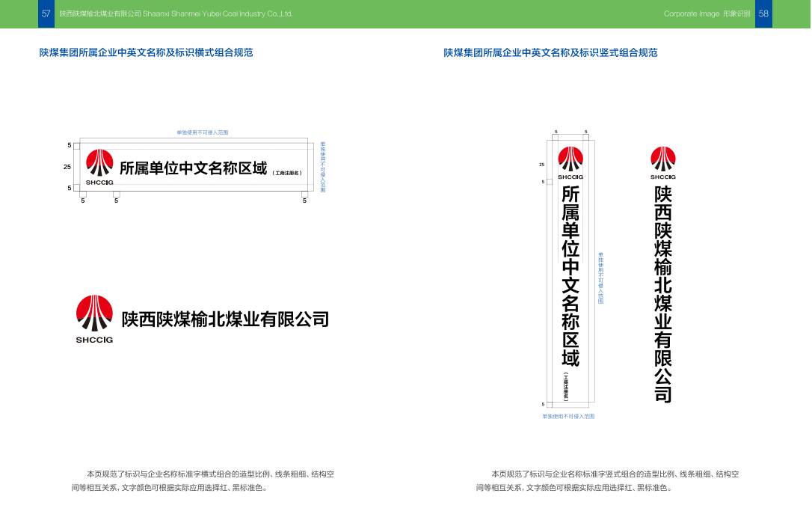Select the left page footer description paragraph
This screenshot has height=529, width=812.
[203, 480]
